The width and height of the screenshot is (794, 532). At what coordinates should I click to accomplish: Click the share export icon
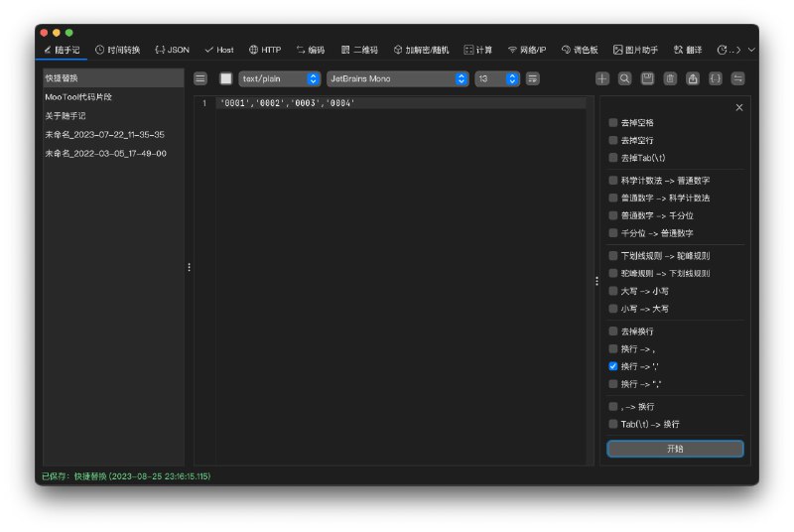point(693,78)
